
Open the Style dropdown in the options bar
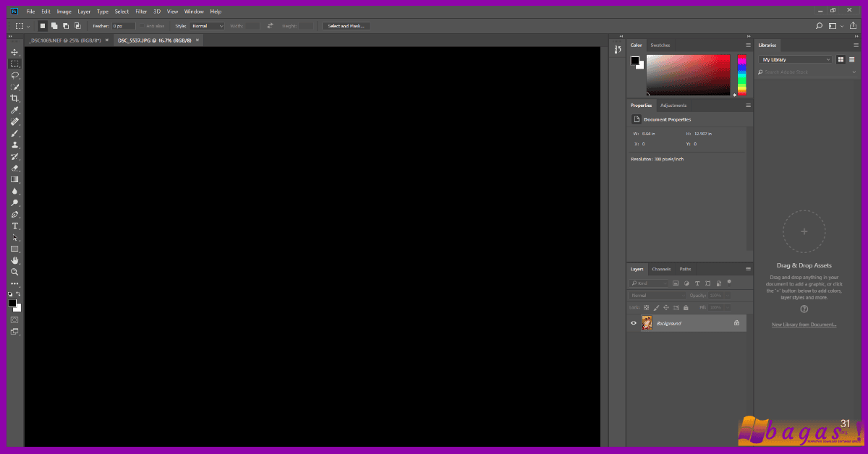[207, 25]
